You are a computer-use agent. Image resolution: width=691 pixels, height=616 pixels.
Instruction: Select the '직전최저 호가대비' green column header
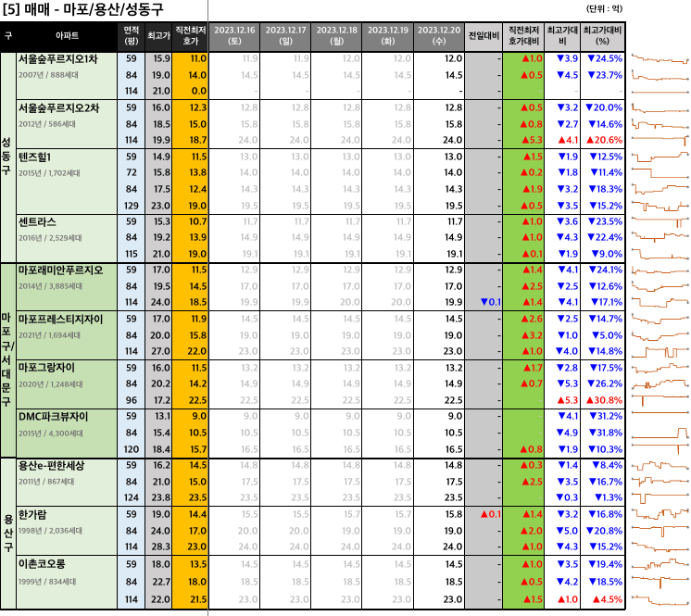coord(523,36)
